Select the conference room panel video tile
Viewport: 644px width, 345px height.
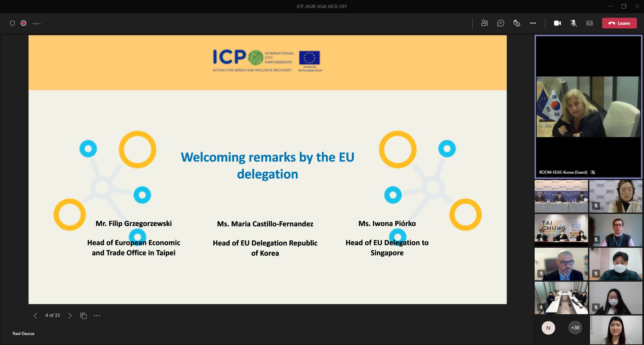(561, 196)
